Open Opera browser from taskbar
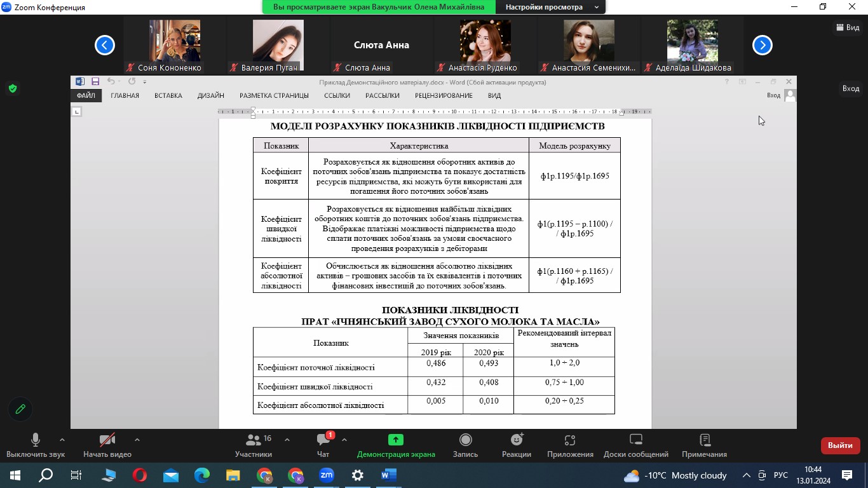The image size is (868, 488). [140, 475]
